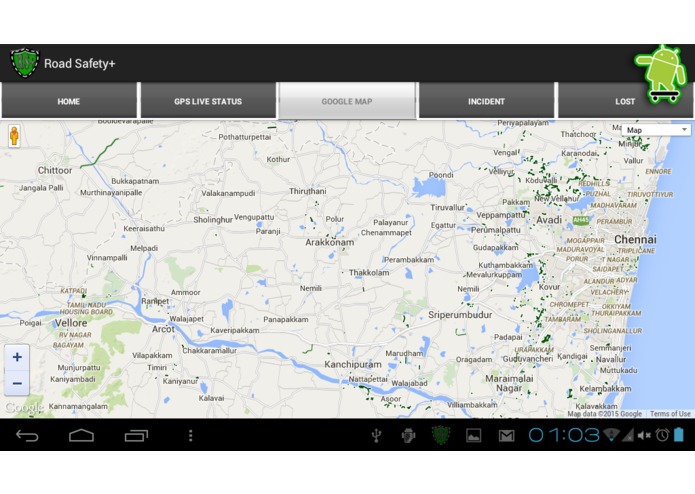Click the Road Safety+ shield logo
The image size is (695, 494).
click(25, 63)
